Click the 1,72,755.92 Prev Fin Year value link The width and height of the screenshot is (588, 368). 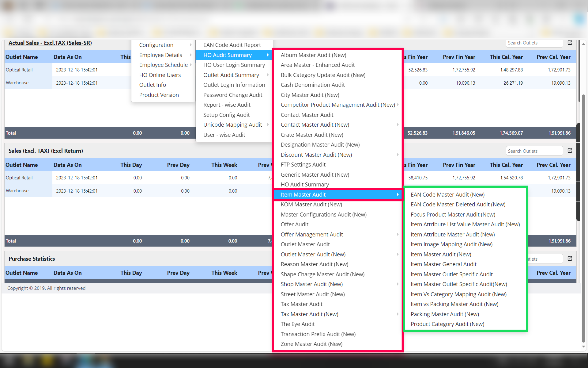pos(464,70)
